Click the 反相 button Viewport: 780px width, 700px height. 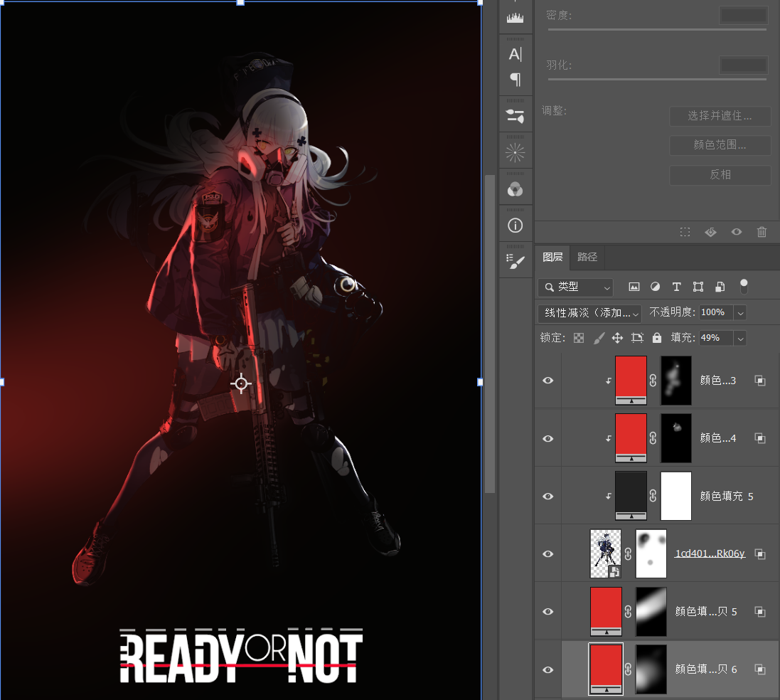[720, 174]
